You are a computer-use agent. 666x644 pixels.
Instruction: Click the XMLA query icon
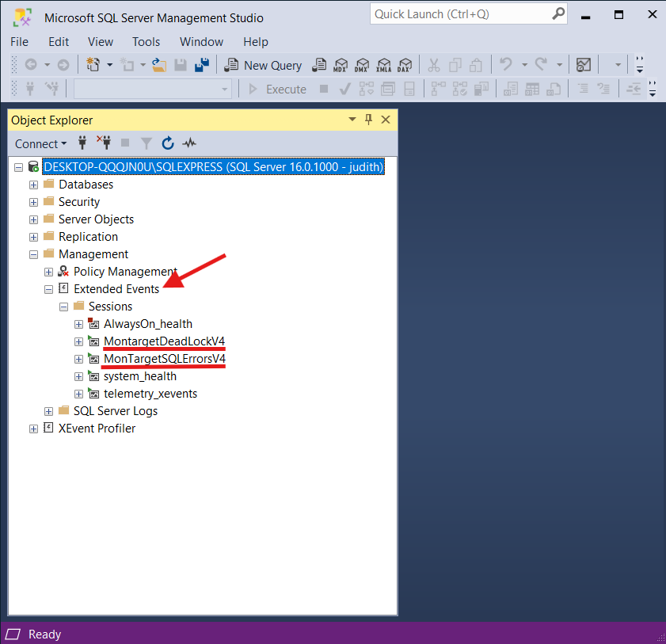pos(383,66)
